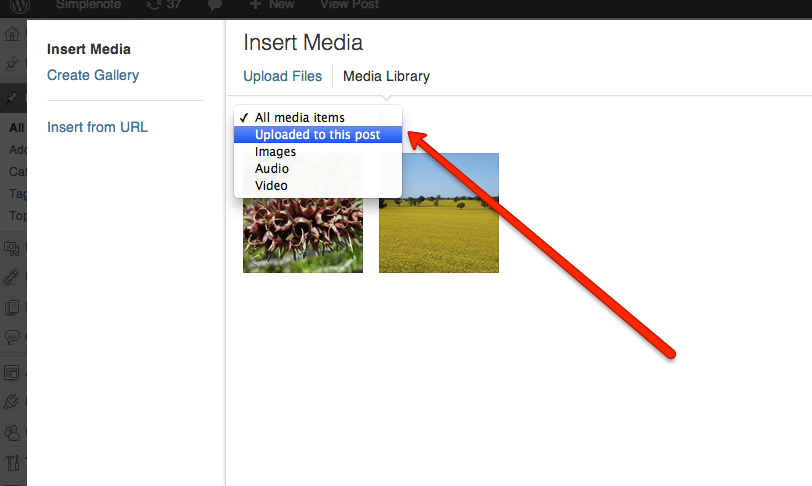Click the Media library icon in sidebar
Image resolution: width=812 pixels, height=486 pixels.
[x=12, y=248]
